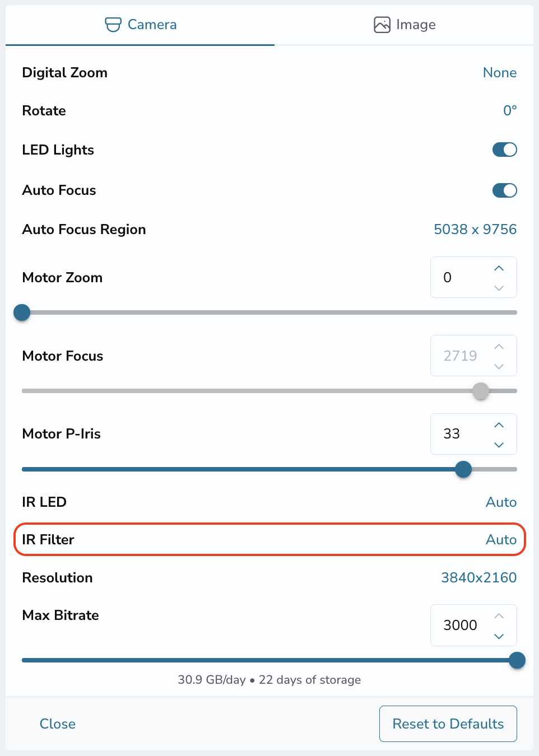Decrease Motor Zoom with the down arrow
This screenshot has height=756, width=539.
tap(499, 288)
